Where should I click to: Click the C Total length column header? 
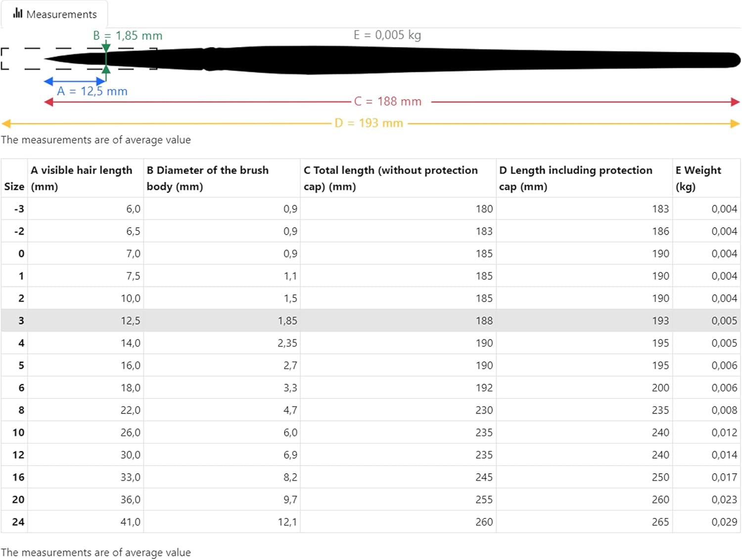(x=391, y=178)
